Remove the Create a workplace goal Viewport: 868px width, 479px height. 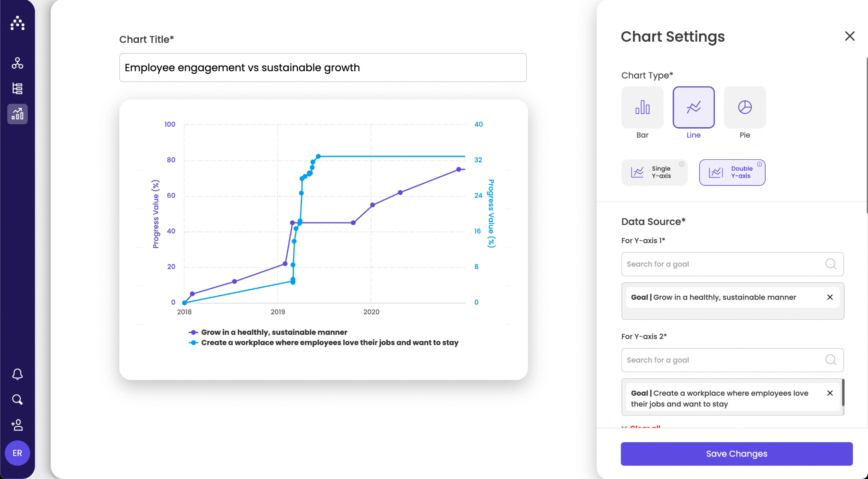(x=830, y=393)
